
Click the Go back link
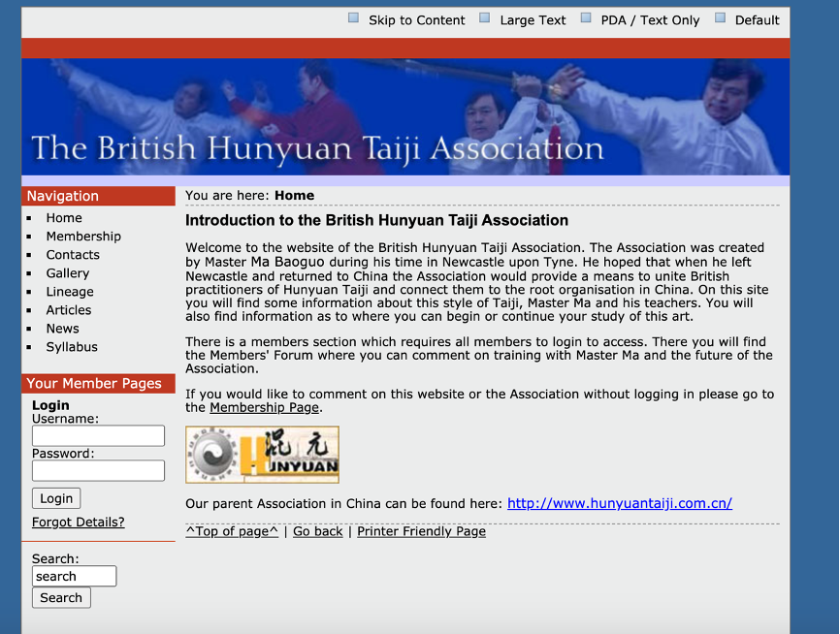pyautogui.click(x=318, y=531)
